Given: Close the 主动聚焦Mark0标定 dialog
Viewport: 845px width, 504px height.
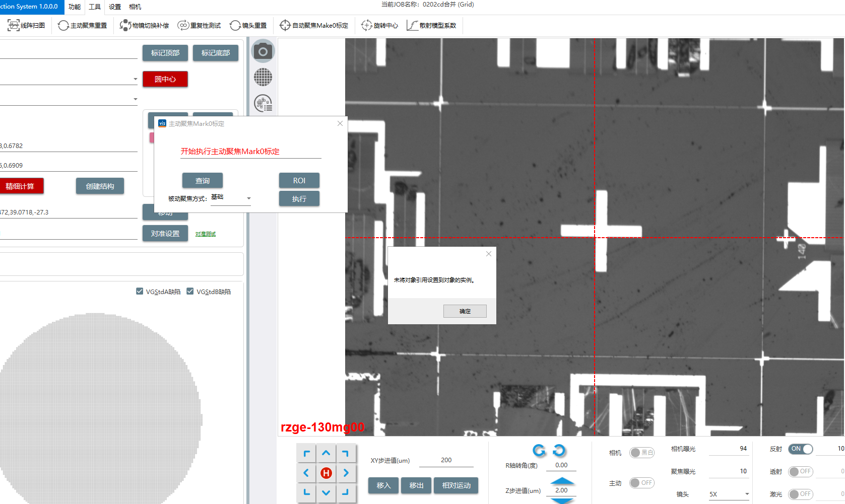Looking at the screenshot, I should (x=340, y=123).
